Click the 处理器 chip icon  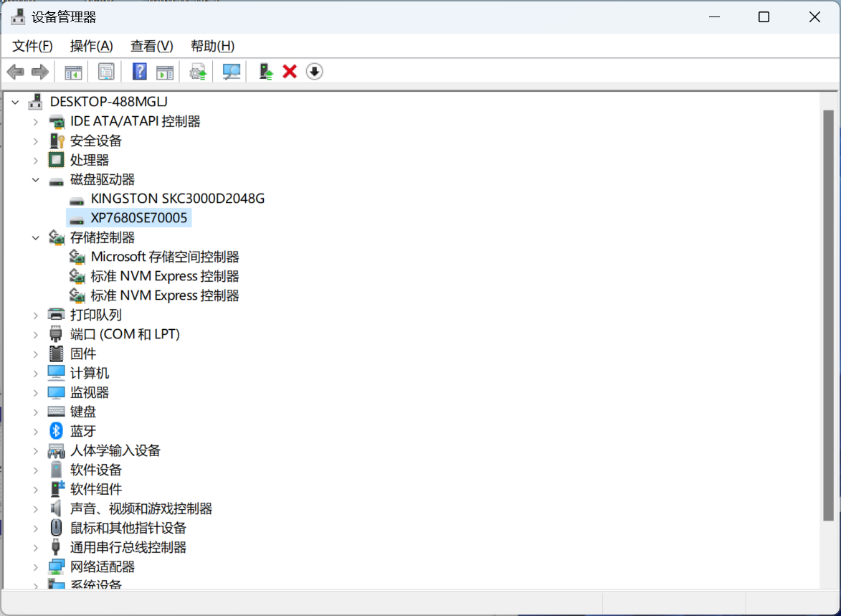pos(56,160)
